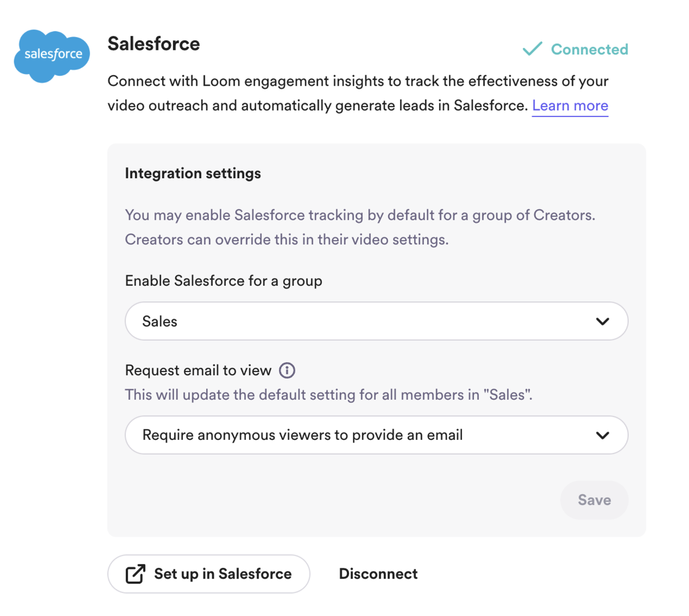Open the Learn more link
Image resolution: width=689 pixels, height=616 pixels.
(570, 105)
